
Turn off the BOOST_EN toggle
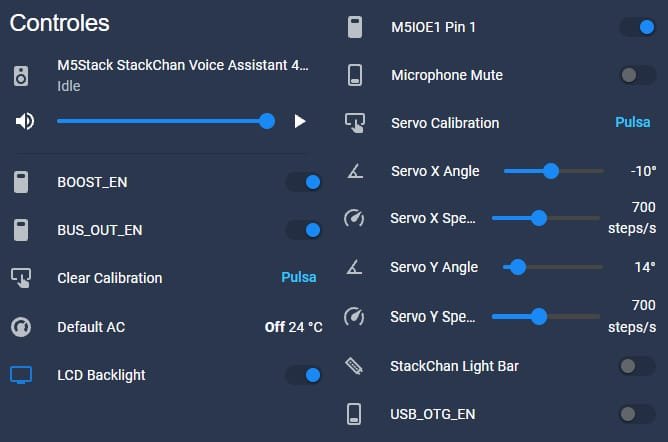304,182
